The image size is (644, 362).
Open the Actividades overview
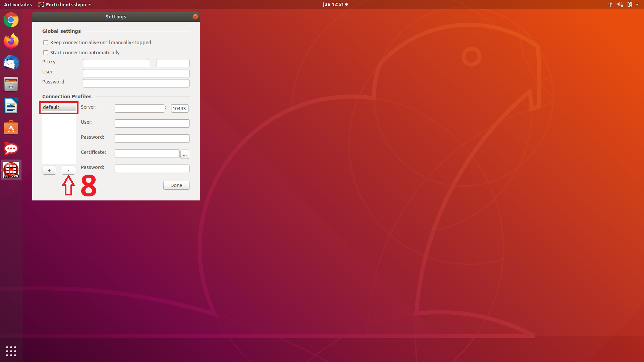tap(18, 5)
